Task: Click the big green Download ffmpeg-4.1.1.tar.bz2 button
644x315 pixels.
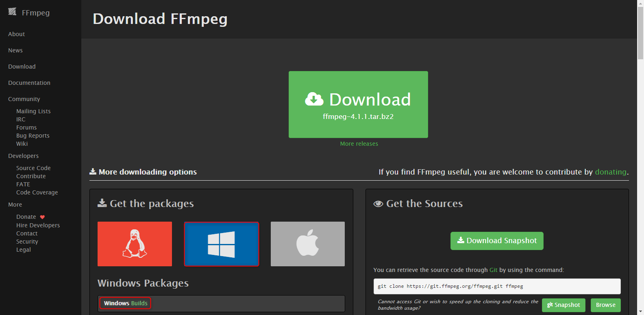Action: (358, 104)
